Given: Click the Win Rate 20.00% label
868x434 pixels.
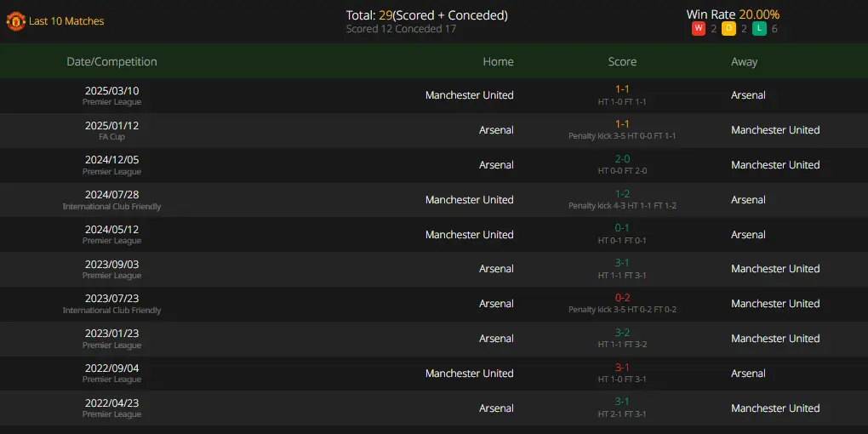Looking at the screenshot, I should point(733,14).
